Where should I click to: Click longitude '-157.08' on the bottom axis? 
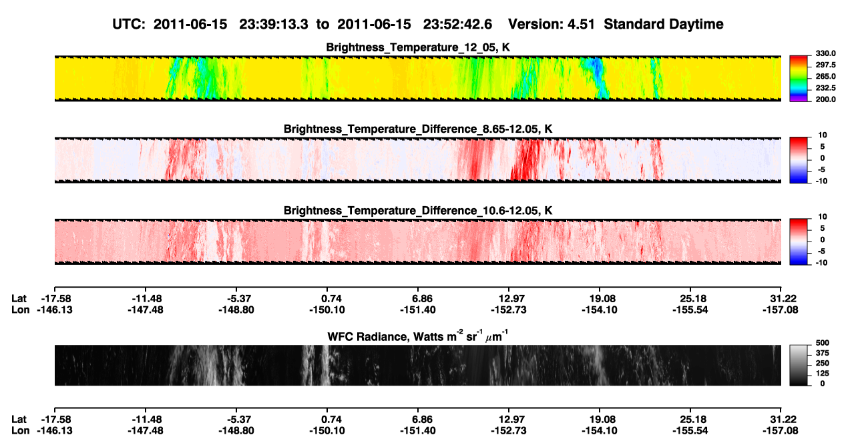click(x=781, y=431)
